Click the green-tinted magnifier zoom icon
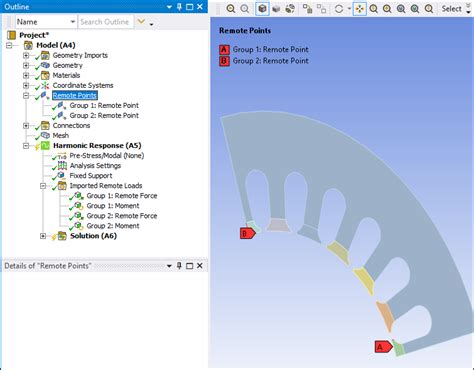 click(415, 9)
